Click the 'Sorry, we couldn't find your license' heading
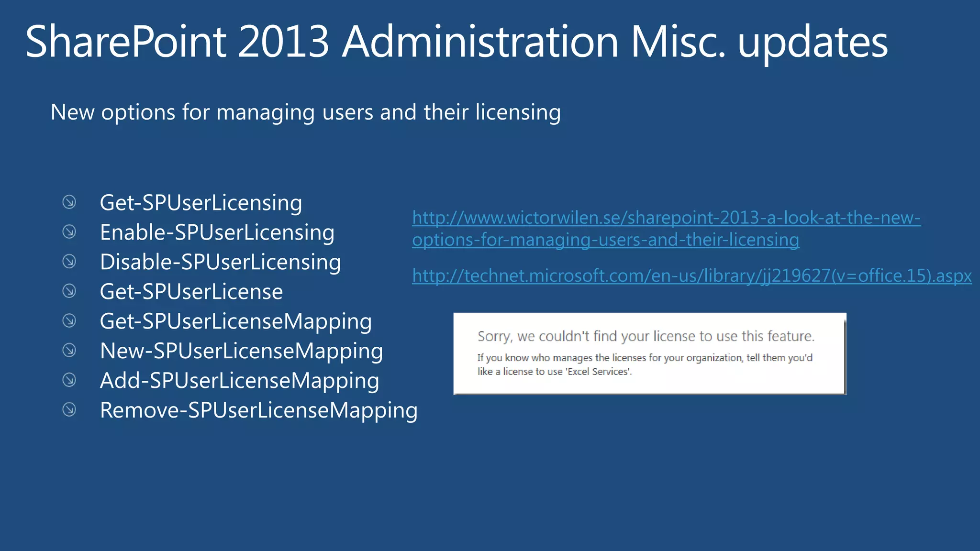The width and height of the screenshot is (980, 551). pos(646,337)
